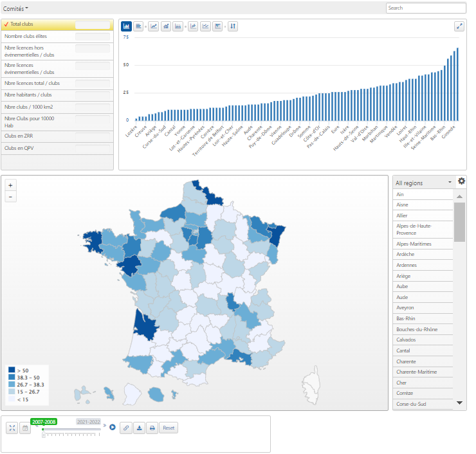Click regions list scroll up arrow

(x=460, y=196)
